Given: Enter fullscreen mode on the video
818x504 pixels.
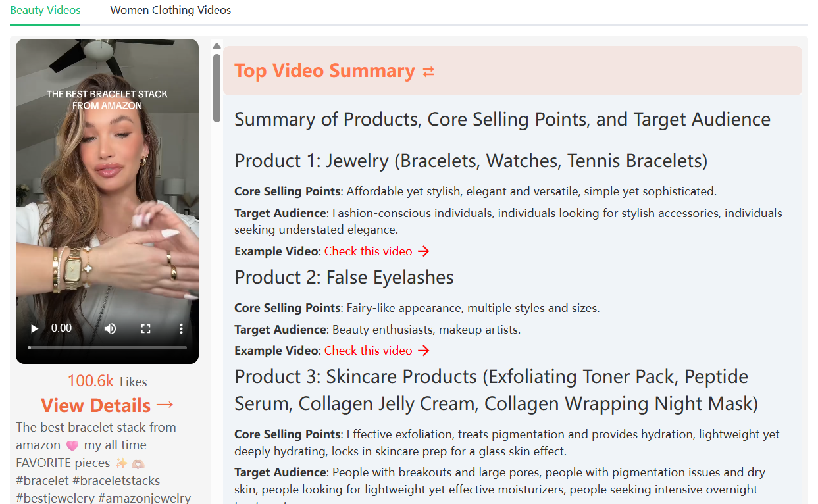Looking at the screenshot, I should pos(146,328).
